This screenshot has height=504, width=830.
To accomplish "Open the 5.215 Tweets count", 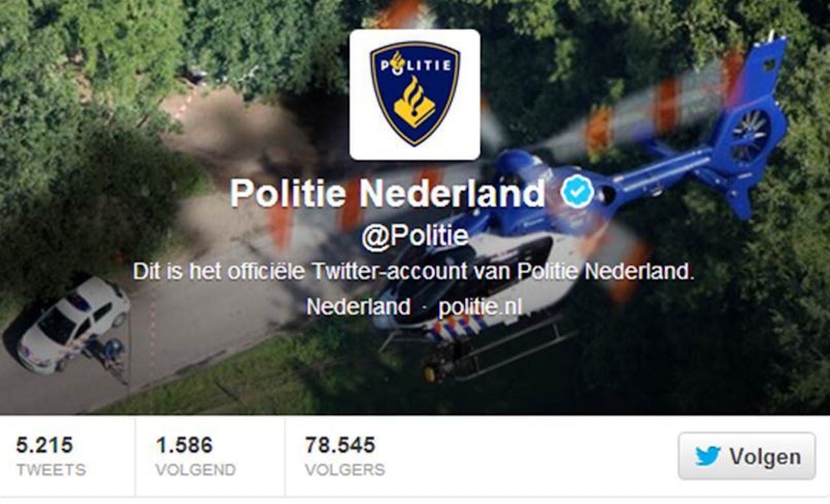I will pyautogui.click(x=51, y=457).
